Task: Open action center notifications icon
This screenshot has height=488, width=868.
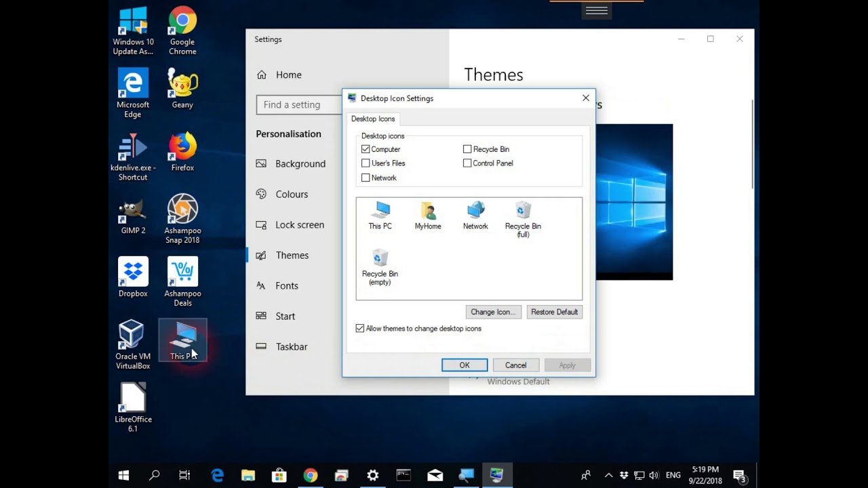Action: 740,476
